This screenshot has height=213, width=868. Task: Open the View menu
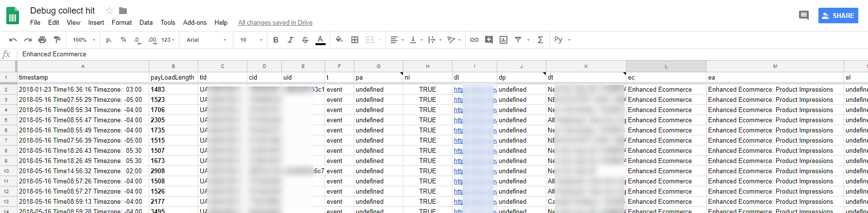point(73,22)
